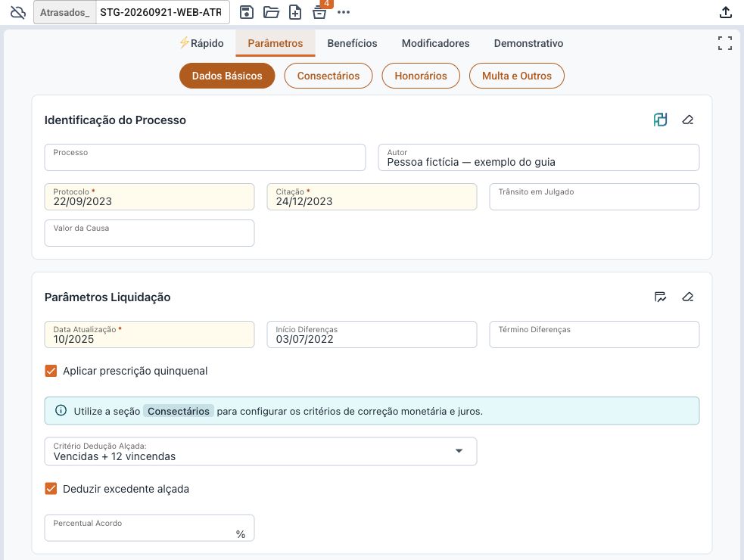This screenshot has width=744, height=560.
Task: Clear Parâmetros Liquidação with eraser icon
Action: tap(687, 297)
